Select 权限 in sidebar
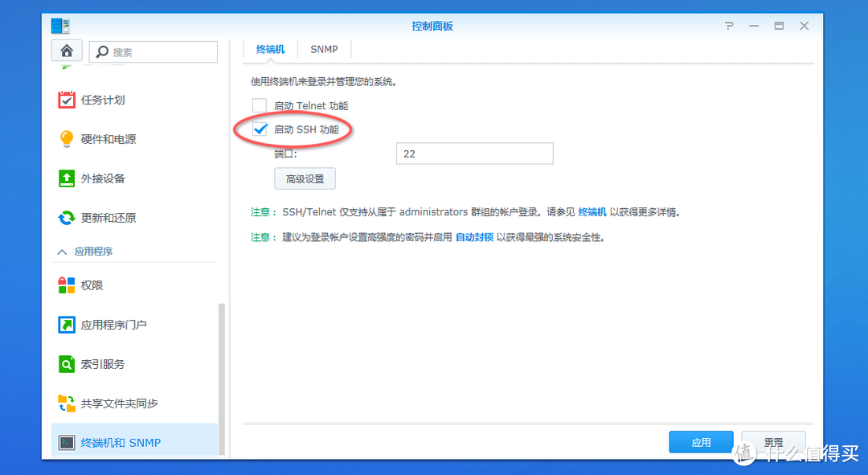 pyautogui.click(x=92, y=285)
